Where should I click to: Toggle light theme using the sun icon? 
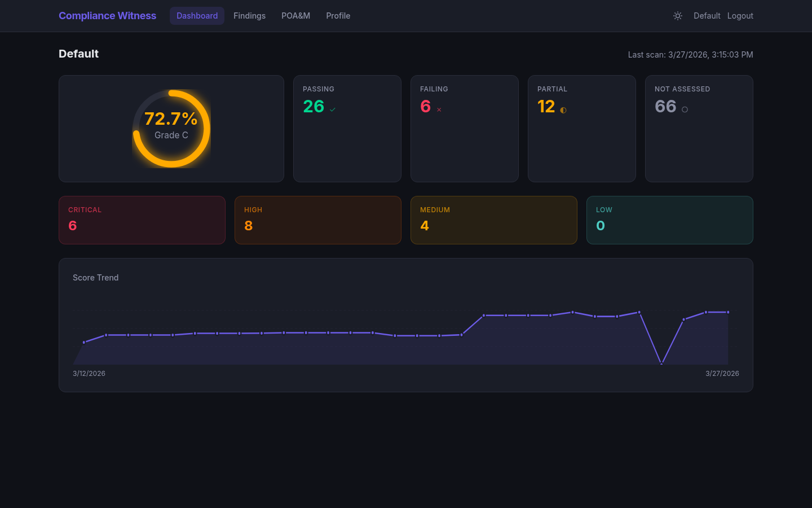pyautogui.click(x=677, y=16)
